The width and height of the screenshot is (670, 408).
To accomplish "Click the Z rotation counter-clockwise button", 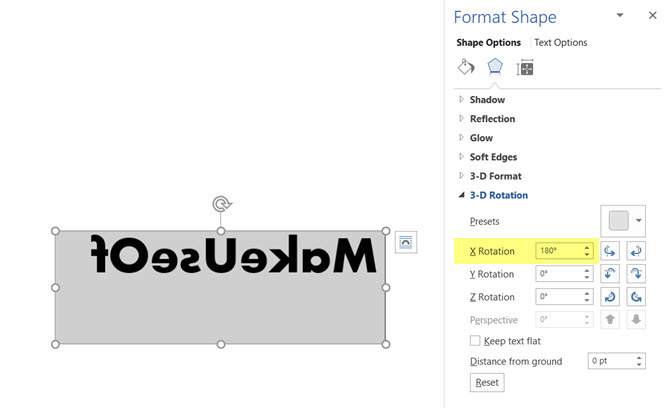I will click(636, 296).
